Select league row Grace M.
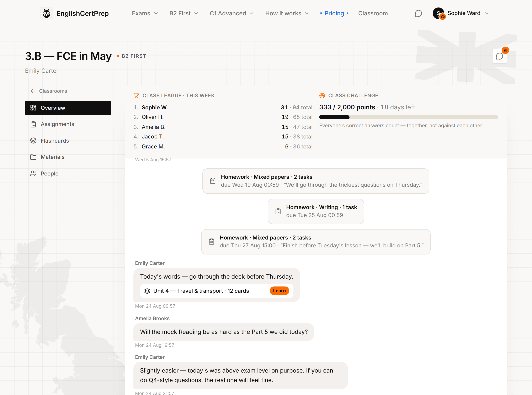This screenshot has width=532, height=395. (223, 147)
